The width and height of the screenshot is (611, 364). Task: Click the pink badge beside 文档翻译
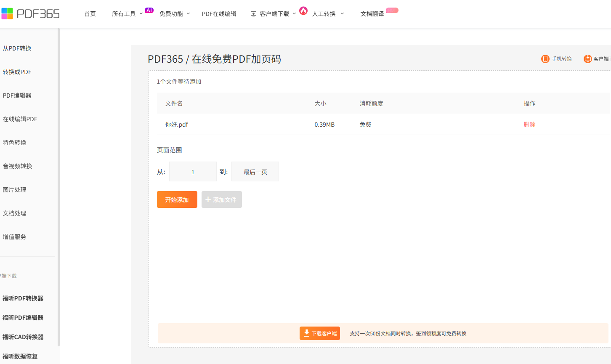pos(392,11)
